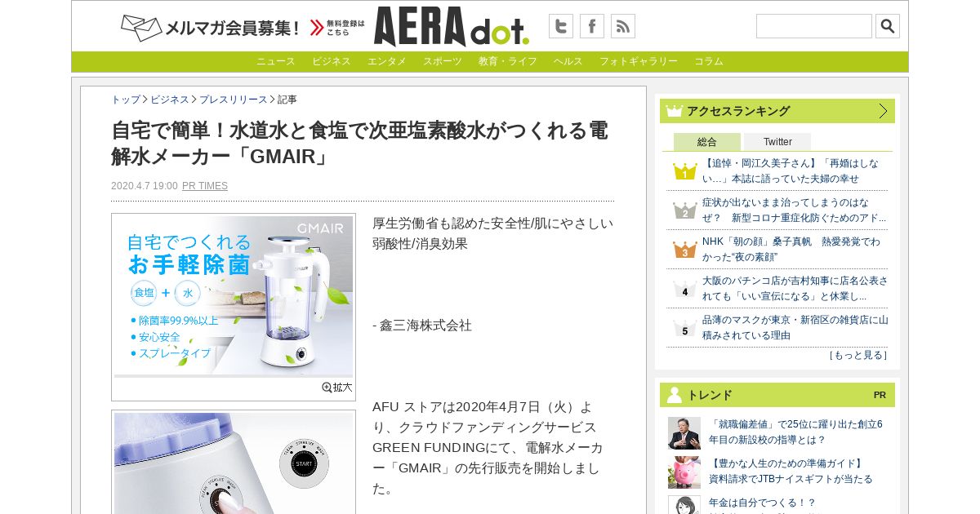Open the プレスリリース breadcrumb link
The image size is (980, 514).
[x=234, y=100]
